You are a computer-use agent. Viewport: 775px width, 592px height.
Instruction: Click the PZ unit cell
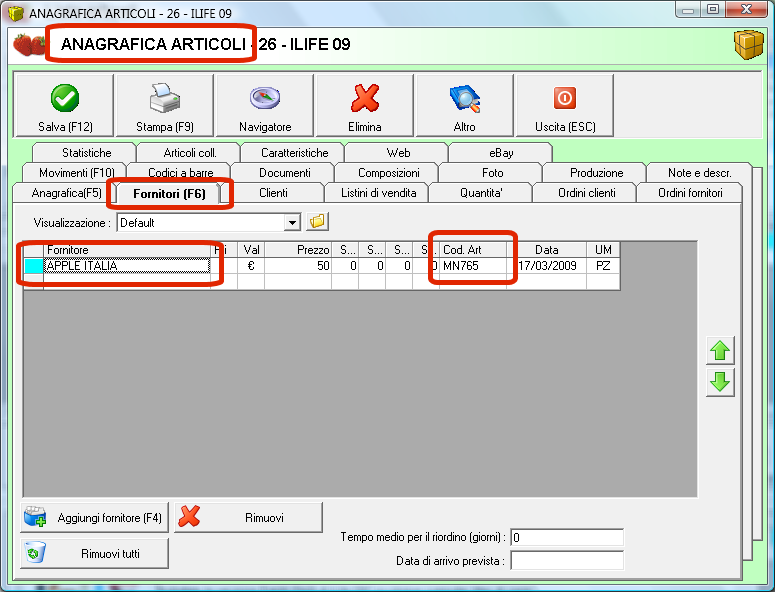click(603, 266)
